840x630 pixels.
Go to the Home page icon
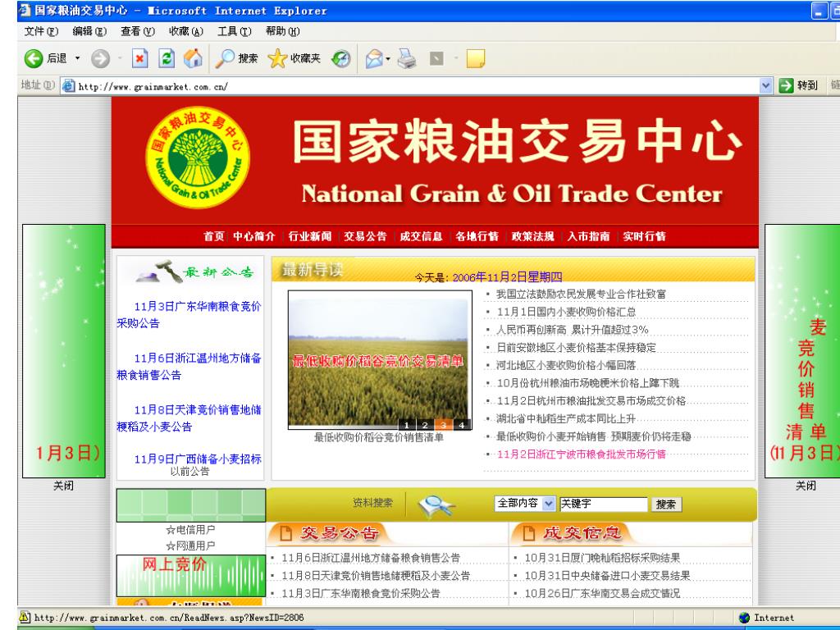193,58
